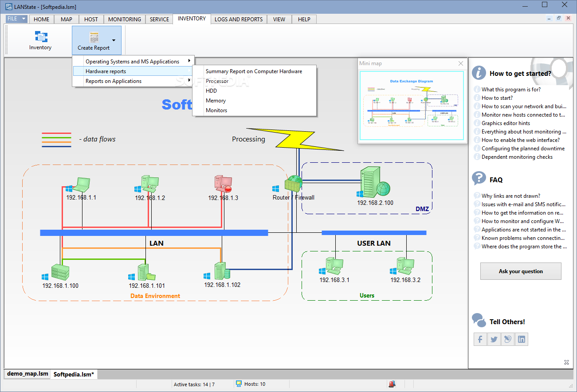The height and width of the screenshot is (392, 577).
Task: Expand the Create Report dropdown arrow
Action: pos(114,40)
